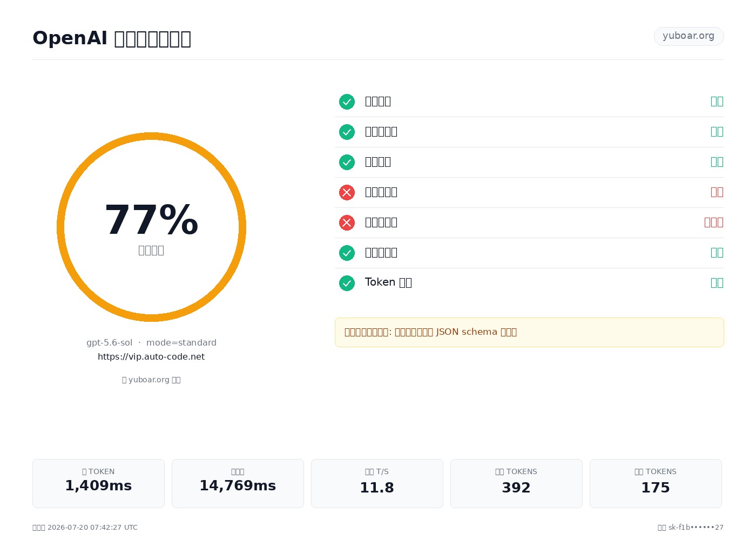Click the 77% score inside the orange ring
The width and height of the screenshot is (756, 540).
[x=151, y=220]
